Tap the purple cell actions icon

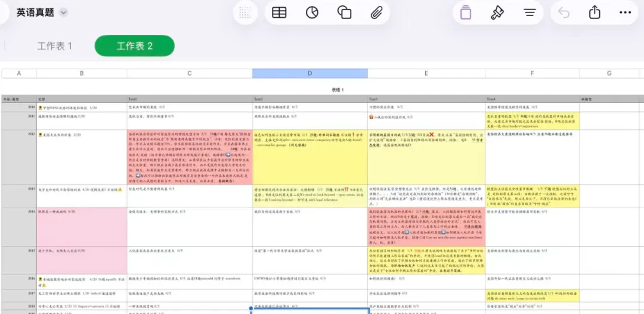(466, 13)
